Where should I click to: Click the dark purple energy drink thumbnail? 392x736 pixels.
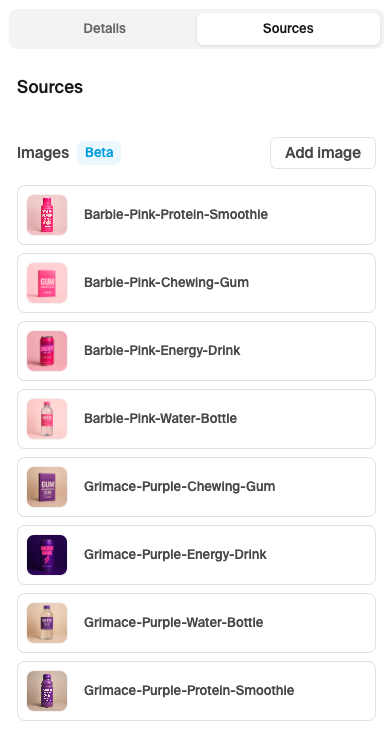[x=47, y=555]
